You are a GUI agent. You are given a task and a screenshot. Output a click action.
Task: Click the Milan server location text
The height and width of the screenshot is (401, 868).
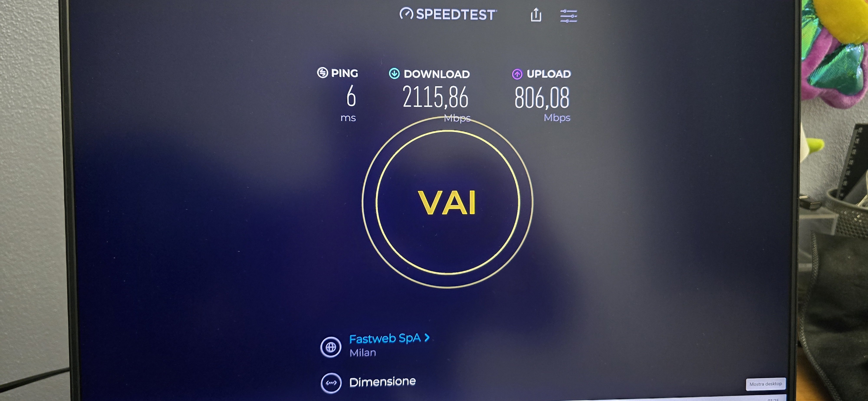[x=363, y=353]
